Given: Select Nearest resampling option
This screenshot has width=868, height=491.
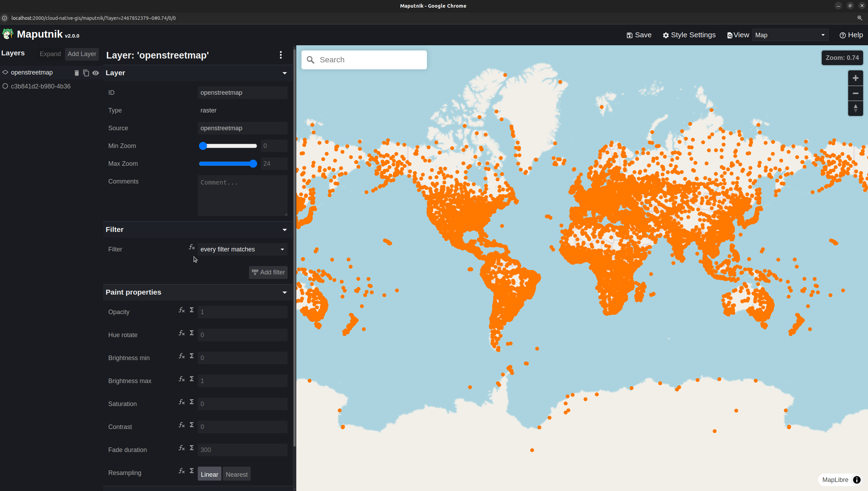Looking at the screenshot, I should [236, 474].
